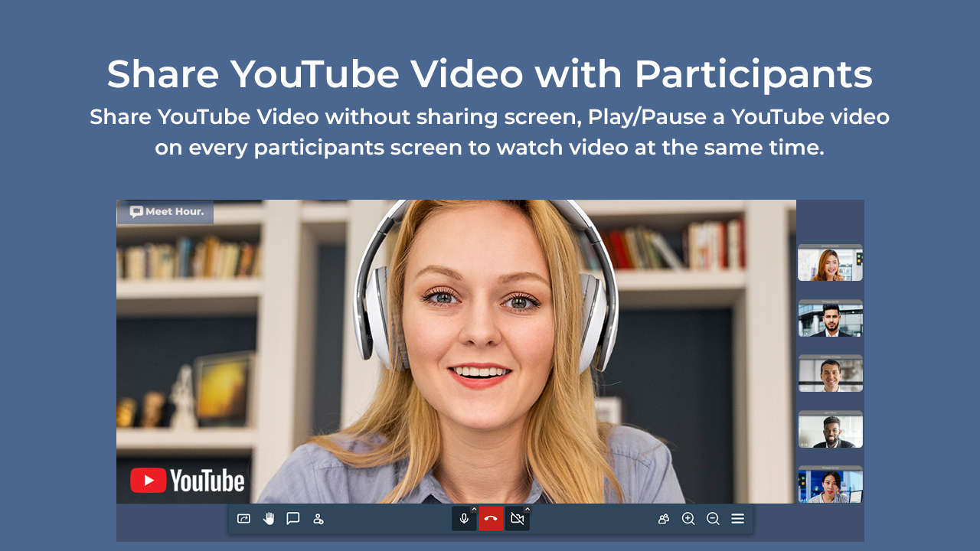
Task: Click the invite participant icon
Action: point(318,519)
